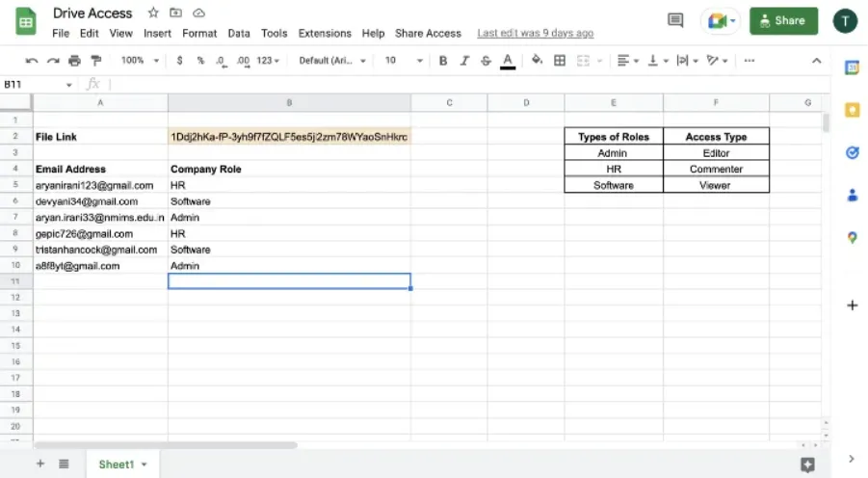Image resolution: width=868 pixels, height=478 pixels.
Task: Undo the last action
Action: tap(32, 61)
